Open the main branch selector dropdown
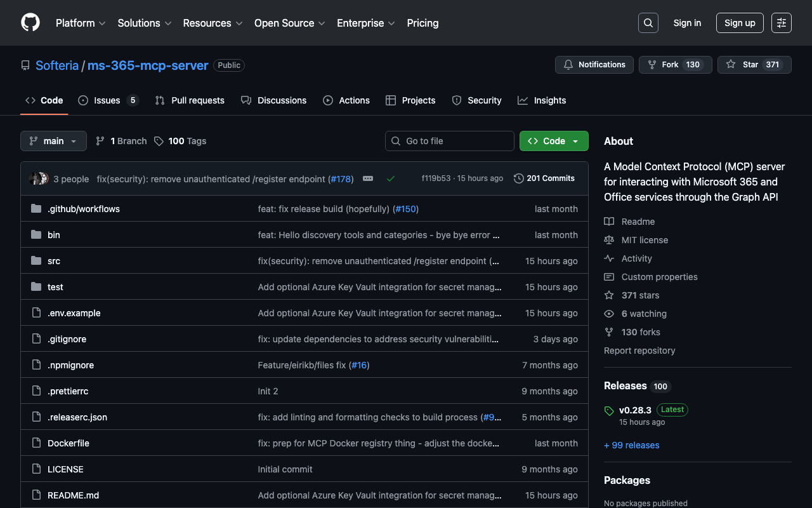The width and height of the screenshot is (812, 508). point(53,141)
